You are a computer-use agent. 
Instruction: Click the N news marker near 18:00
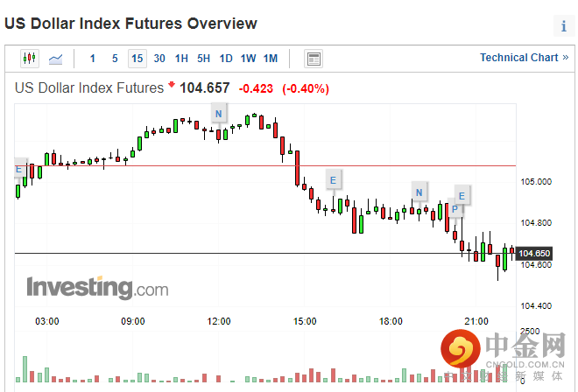(419, 192)
